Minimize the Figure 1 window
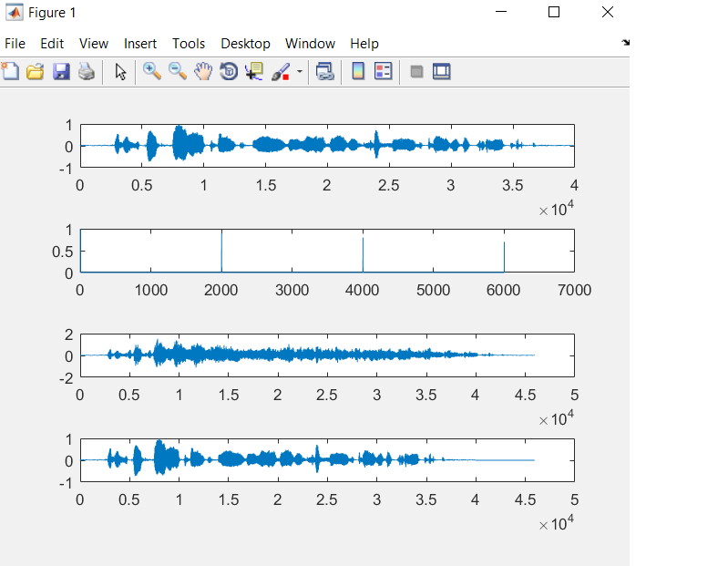Screen dimensions: 728x566 501,12
